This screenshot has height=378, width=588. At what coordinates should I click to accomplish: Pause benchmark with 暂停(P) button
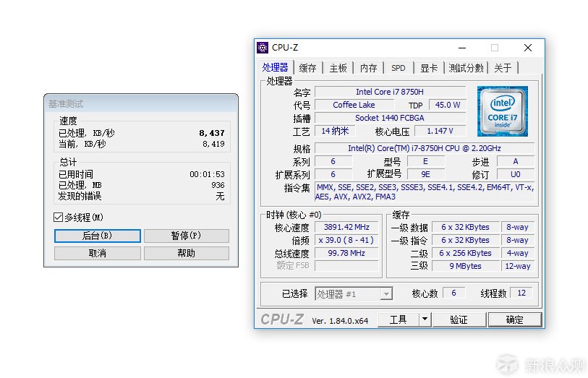pyautogui.click(x=186, y=236)
